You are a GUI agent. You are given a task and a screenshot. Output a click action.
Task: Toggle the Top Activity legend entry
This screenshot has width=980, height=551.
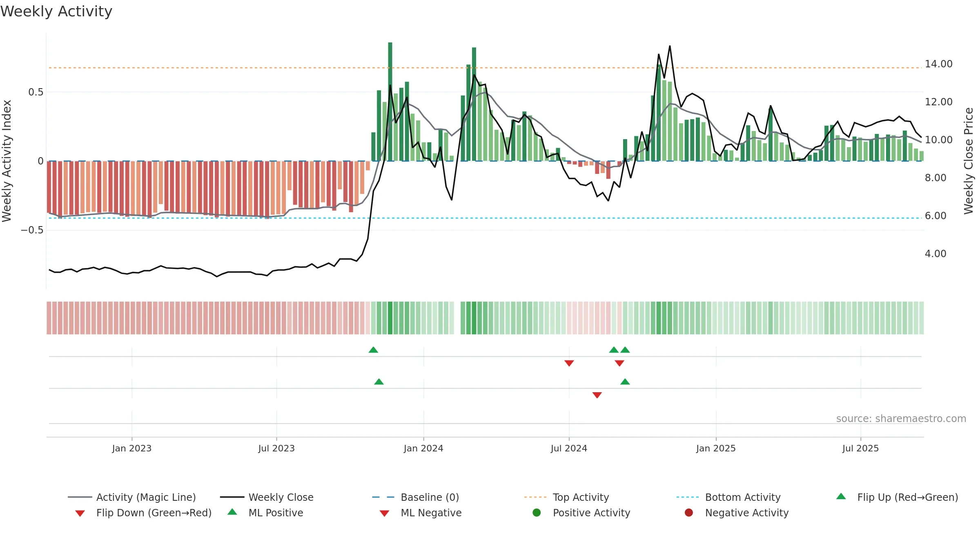pyautogui.click(x=567, y=497)
